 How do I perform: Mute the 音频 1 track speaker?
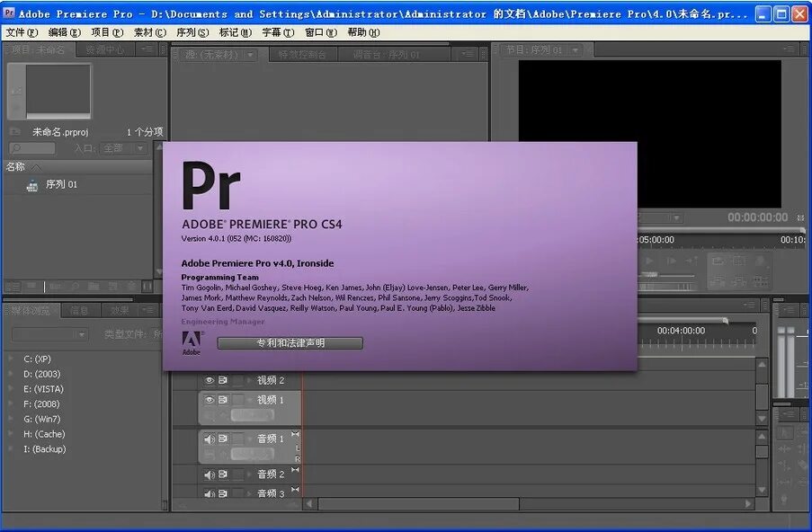click(210, 439)
